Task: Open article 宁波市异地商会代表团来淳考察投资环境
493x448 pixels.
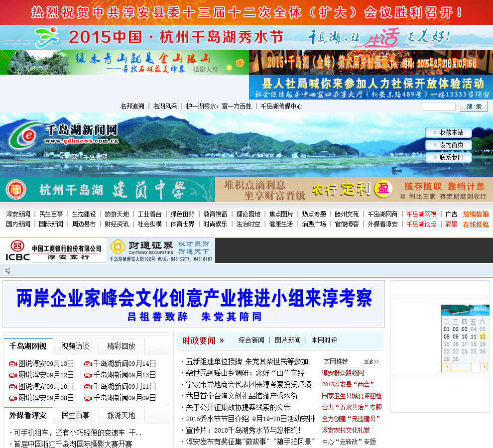Action: click(248, 384)
